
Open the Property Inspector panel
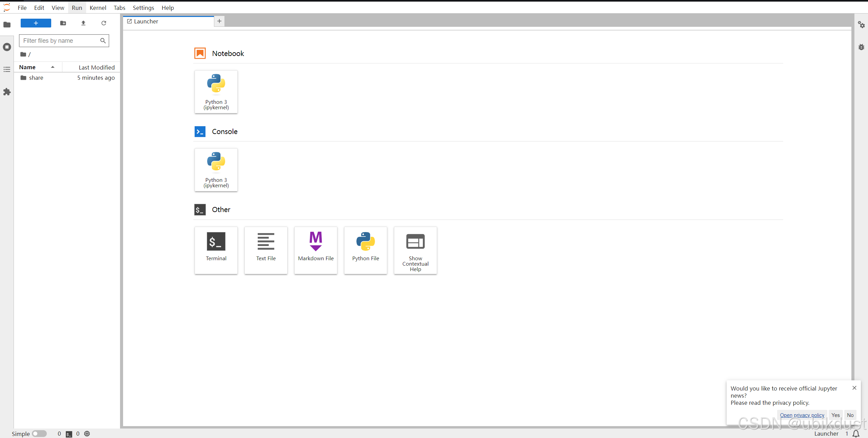(861, 24)
